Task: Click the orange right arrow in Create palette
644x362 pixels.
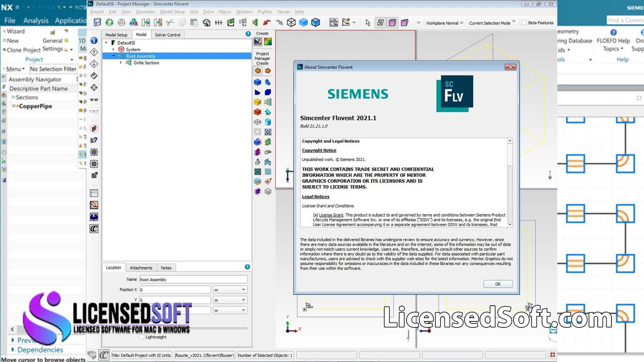Action: (268, 71)
